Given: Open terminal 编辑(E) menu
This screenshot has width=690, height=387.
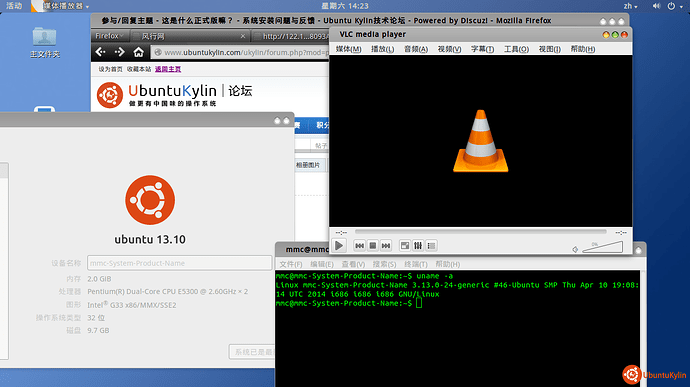Looking at the screenshot, I should point(322,264).
